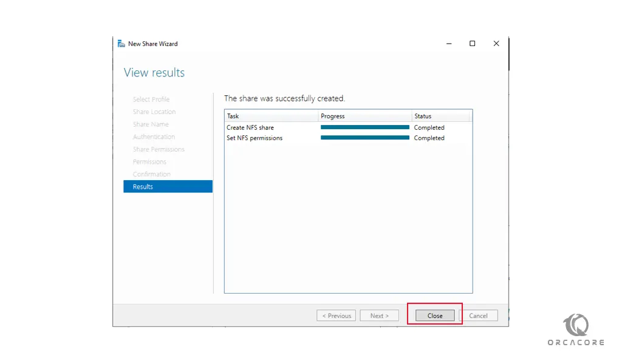Click the 'View results' heading
The width and height of the screenshot is (622, 364).
[x=154, y=72]
